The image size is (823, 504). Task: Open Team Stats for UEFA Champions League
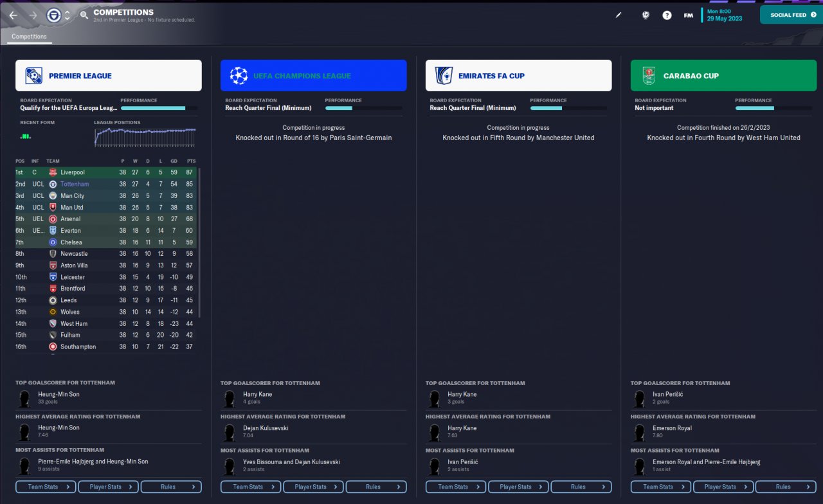pyautogui.click(x=251, y=487)
